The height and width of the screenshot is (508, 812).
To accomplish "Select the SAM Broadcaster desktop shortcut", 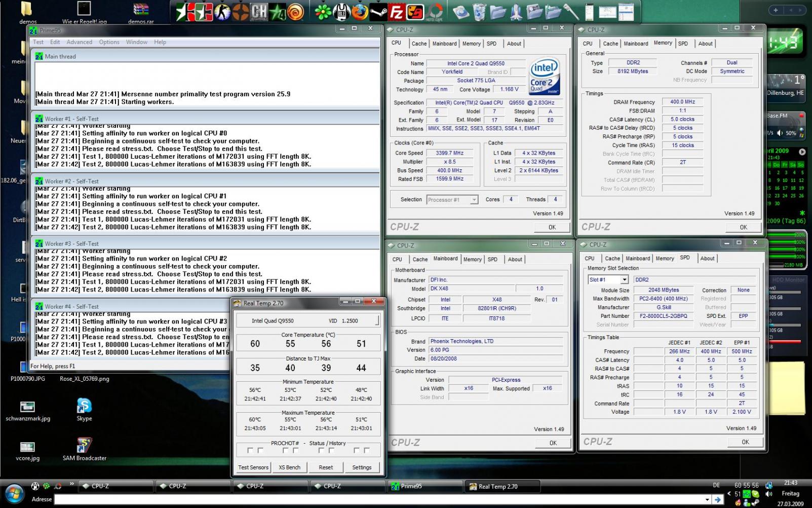I will [84, 449].
